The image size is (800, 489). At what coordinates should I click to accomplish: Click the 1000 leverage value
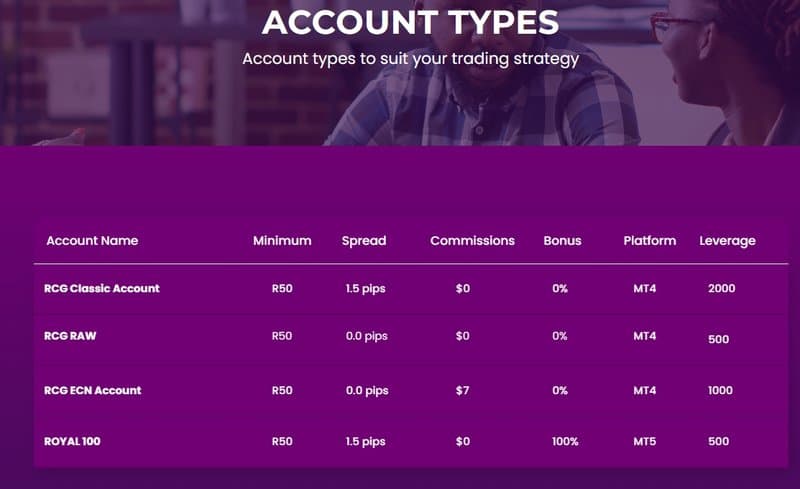click(x=720, y=390)
